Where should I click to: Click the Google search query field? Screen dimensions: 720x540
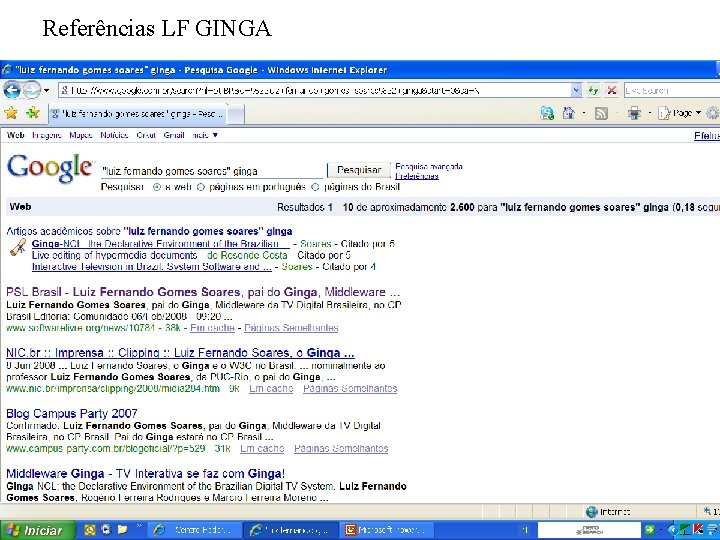[x=212, y=171]
